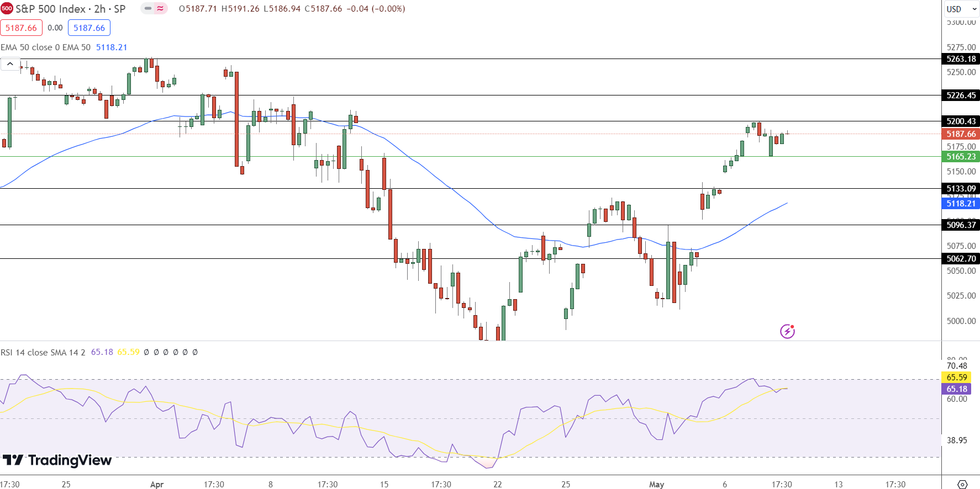Click the 70.48 RSI scale label

(x=957, y=366)
